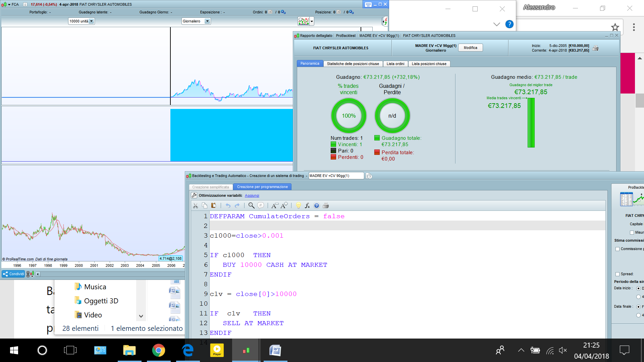The width and height of the screenshot is (644, 362).
Task: Click the Aggiungi link
Action: 252,195
